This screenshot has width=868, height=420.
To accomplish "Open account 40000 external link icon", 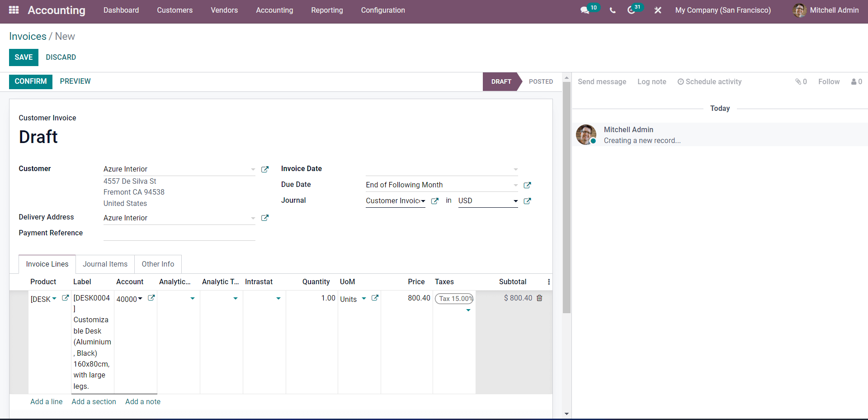I will (151, 298).
